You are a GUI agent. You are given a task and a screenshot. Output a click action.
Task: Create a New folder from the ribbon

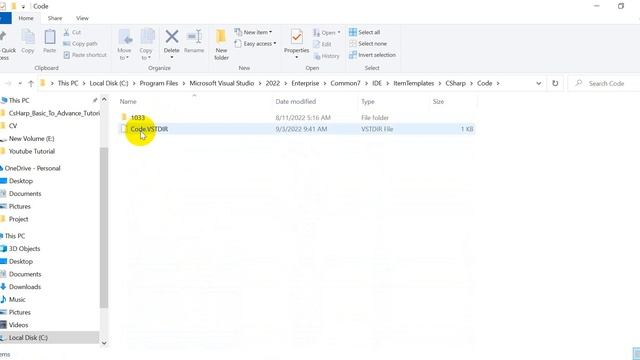pos(221,45)
